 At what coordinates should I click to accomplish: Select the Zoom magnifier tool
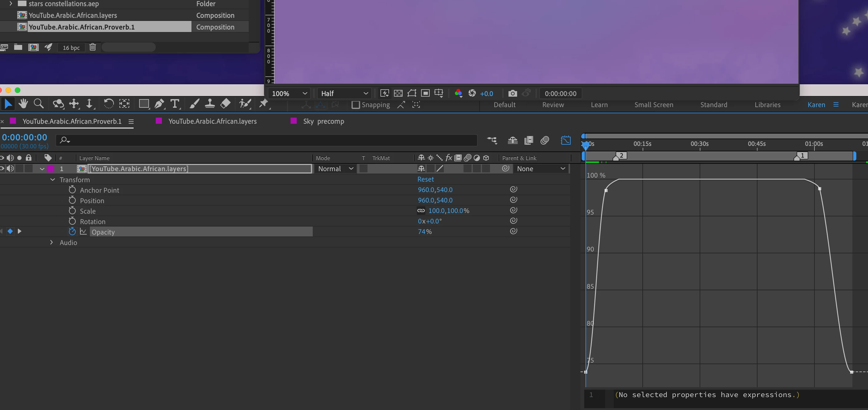[x=39, y=104]
